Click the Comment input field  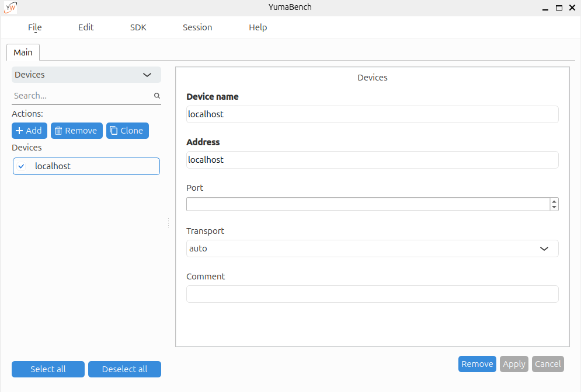[x=373, y=294]
